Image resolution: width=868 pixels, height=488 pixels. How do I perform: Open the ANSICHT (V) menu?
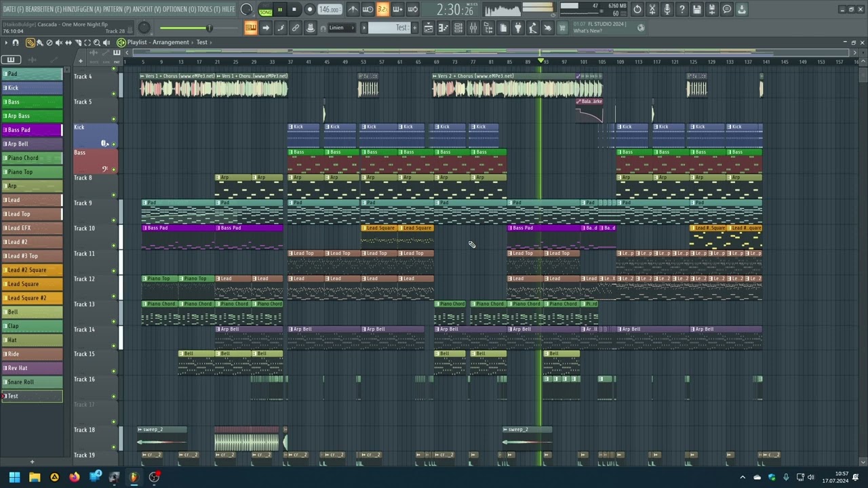pos(147,9)
